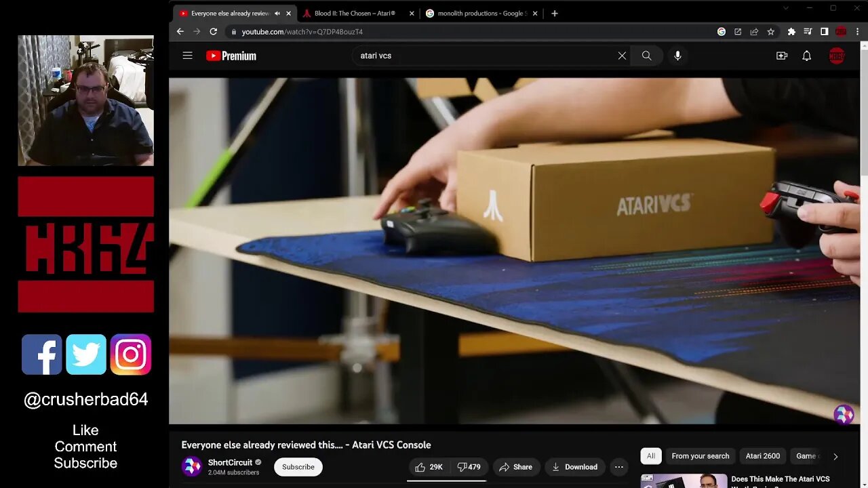Switch to monolith productions Google tab
Viewport: 868px width, 488px height.
pyautogui.click(x=481, y=14)
